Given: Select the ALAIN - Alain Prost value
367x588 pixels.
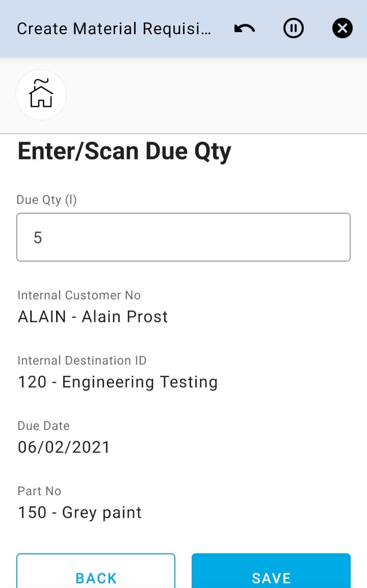Looking at the screenshot, I should click(93, 317).
